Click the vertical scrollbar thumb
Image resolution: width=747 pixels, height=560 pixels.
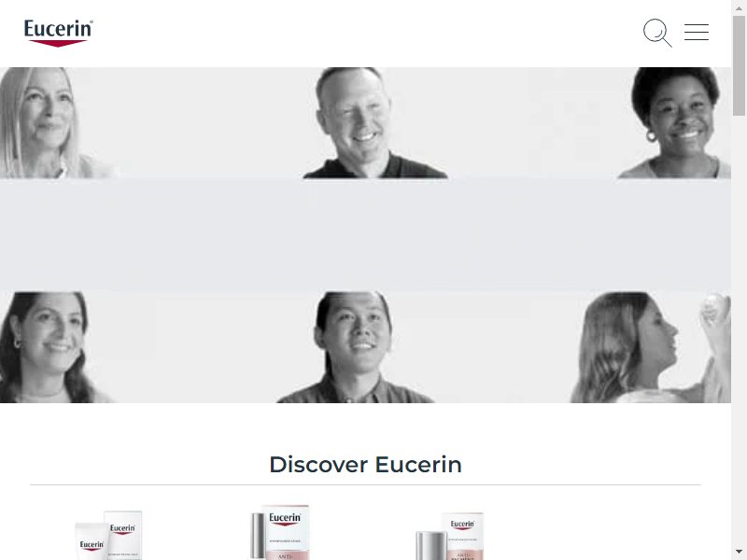(x=739, y=65)
